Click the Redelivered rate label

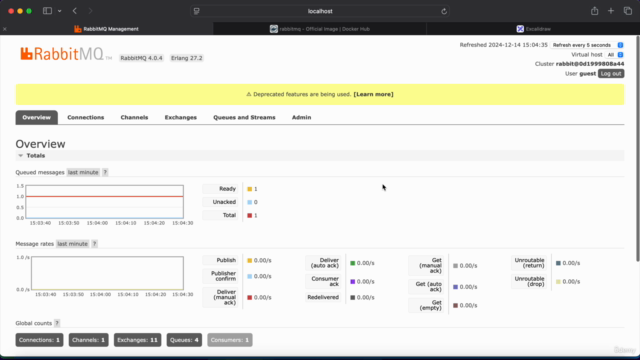point(323,298)
